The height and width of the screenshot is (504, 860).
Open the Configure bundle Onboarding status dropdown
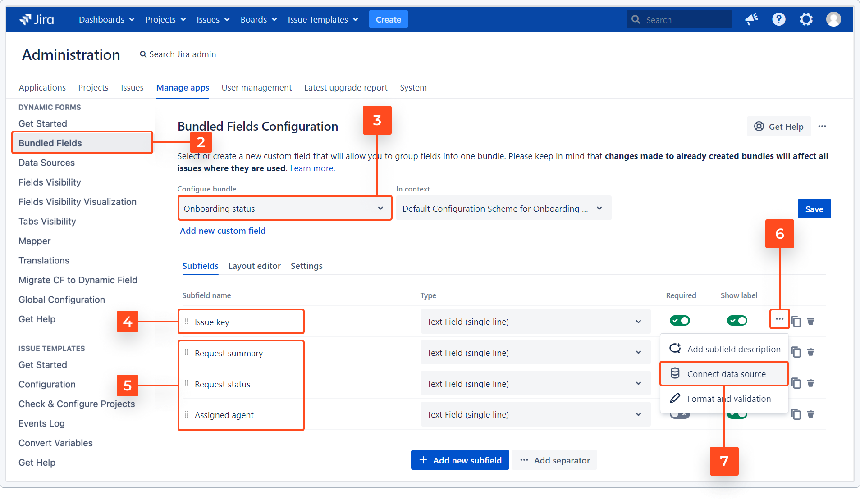(285, 208)
